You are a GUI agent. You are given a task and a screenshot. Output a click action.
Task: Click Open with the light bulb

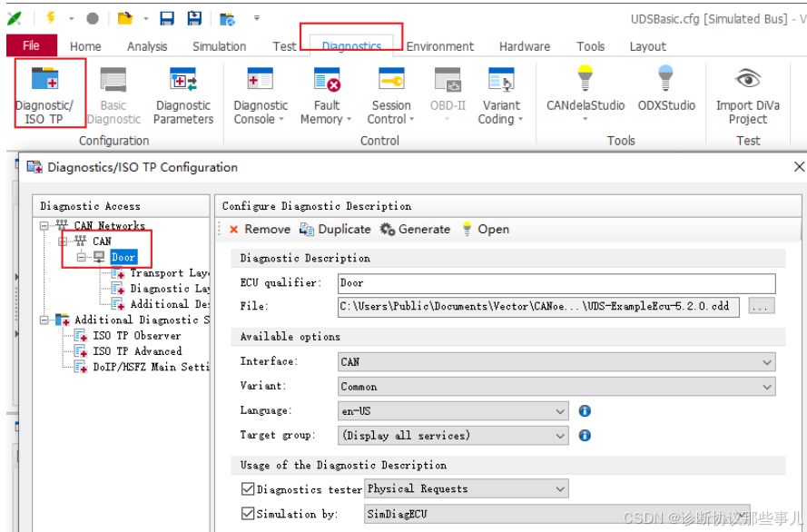click(x=486, y=229)
